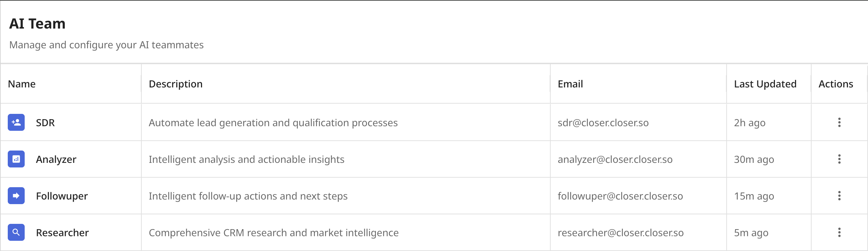Open the Researcher teammate row
The image size is (868, 251).
click(x=434, y=232)
